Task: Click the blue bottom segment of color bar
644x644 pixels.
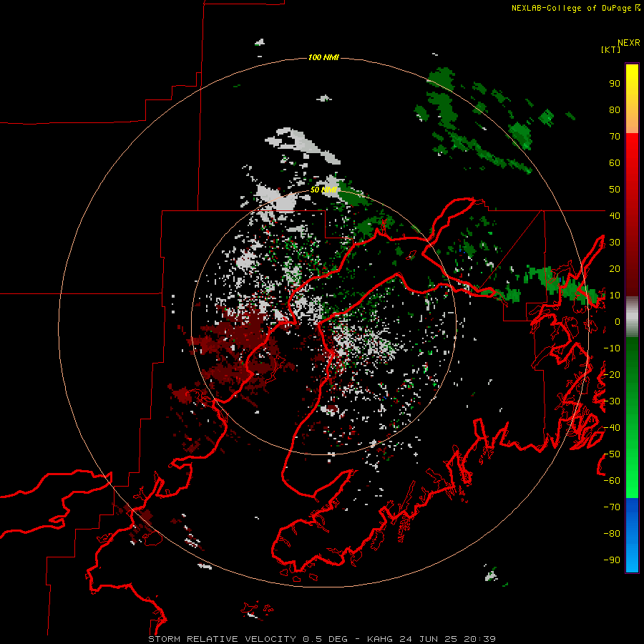Action: pos(632,535)
